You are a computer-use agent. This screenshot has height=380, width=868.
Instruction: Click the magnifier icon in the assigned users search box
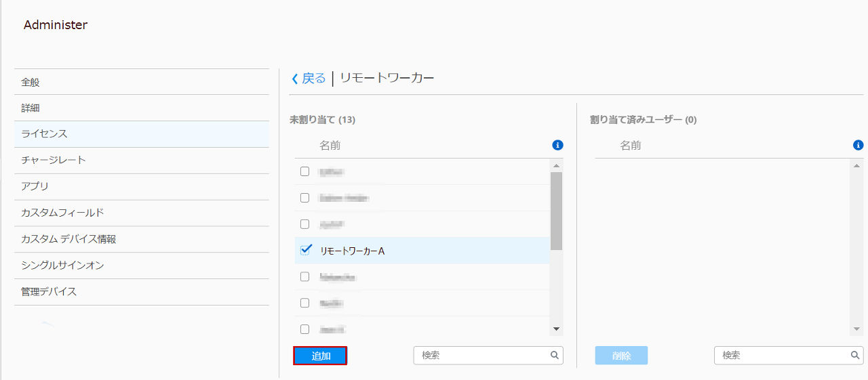855,355
